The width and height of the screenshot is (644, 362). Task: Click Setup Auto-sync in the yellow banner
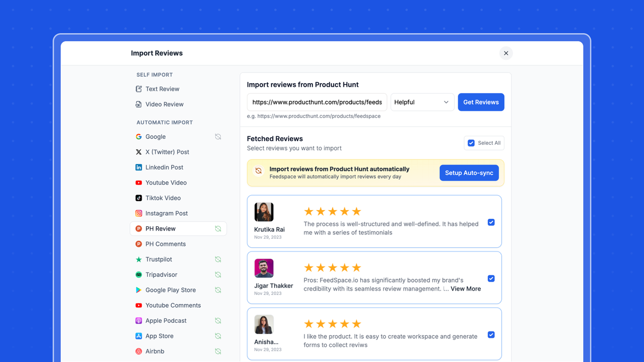click(x=469, y=173)
